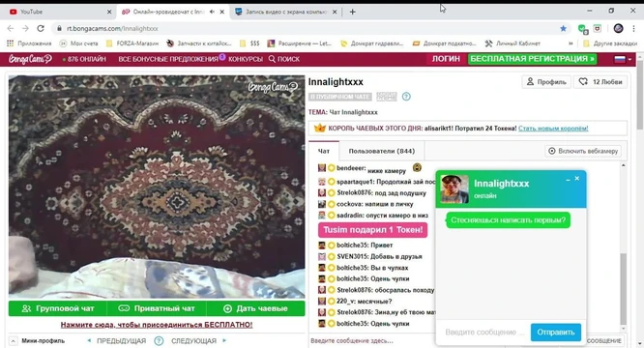Click the Отправить button
644x348 pixels.
[556, 332]
